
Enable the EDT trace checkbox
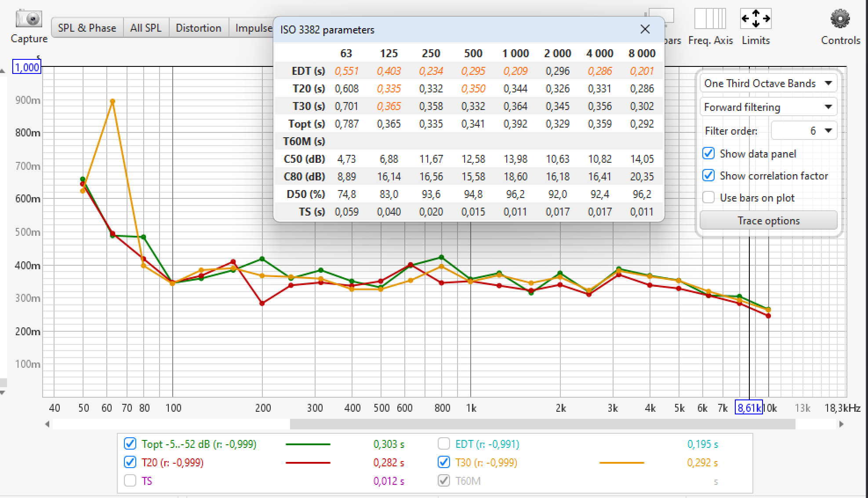point(444,443)
